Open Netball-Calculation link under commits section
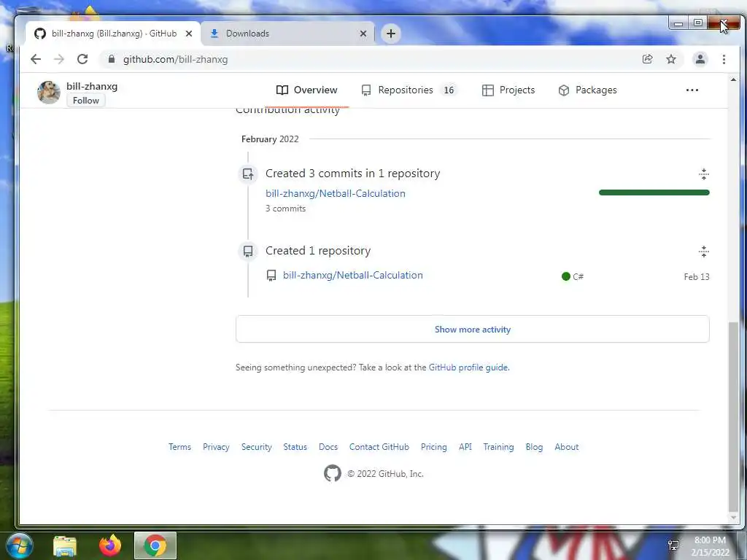Screen dimensions: 747x560 [336, 193]
